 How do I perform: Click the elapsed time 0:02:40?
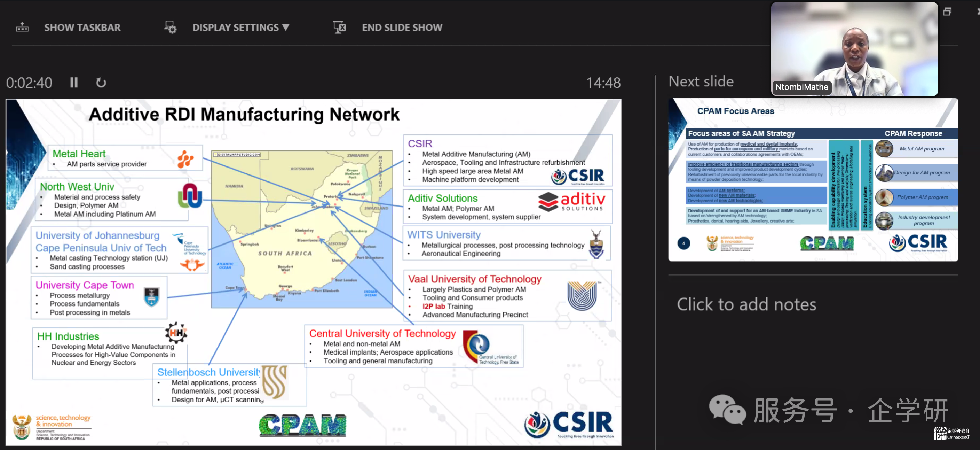click(29, 83)
